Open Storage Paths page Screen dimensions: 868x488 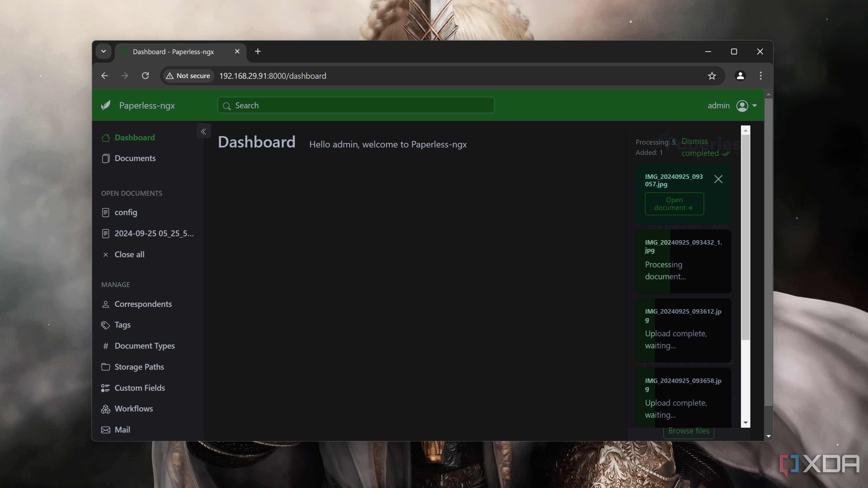coord(133,367)
